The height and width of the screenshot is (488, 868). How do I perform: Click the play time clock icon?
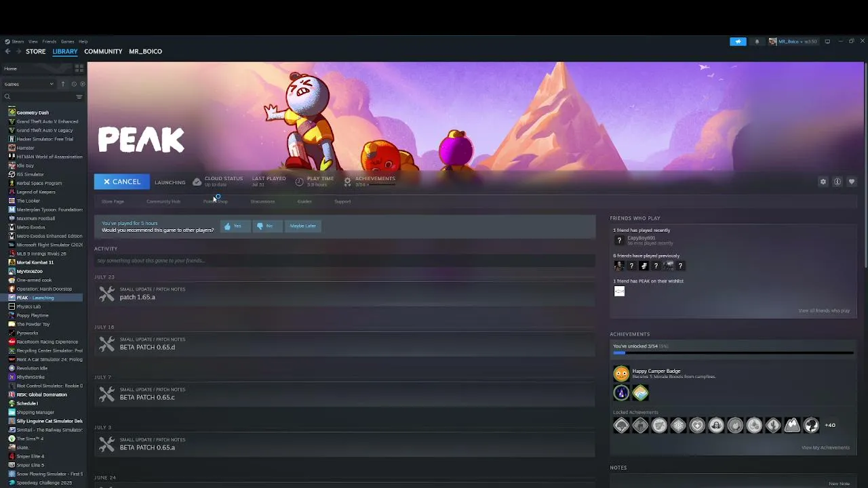click(299, 181)
